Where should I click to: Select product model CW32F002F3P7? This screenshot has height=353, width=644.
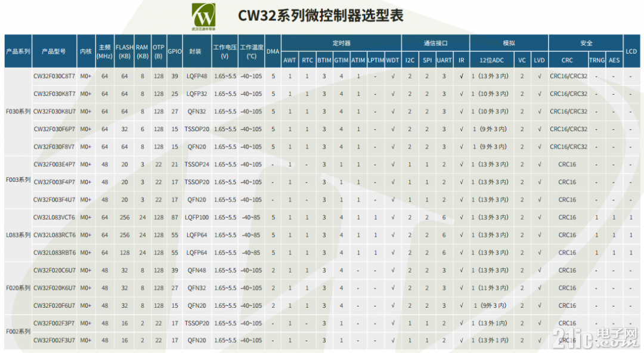54,323
